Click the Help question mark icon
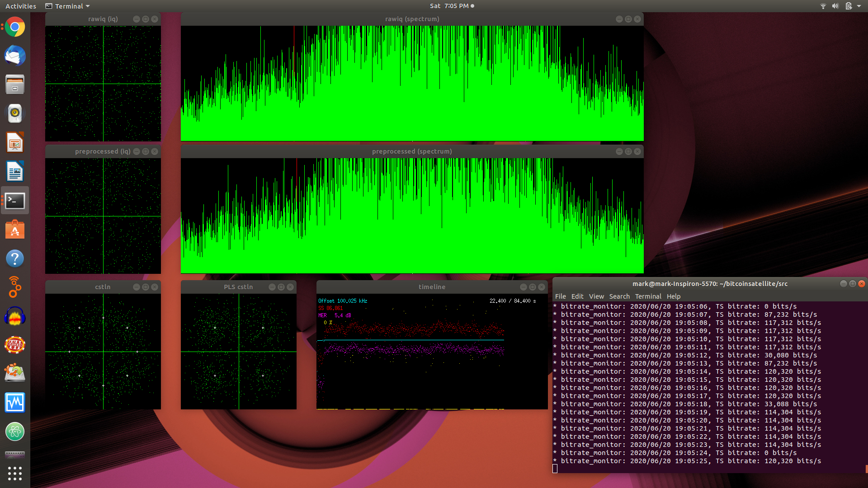868x488 pixels. (x=15, y=258)
